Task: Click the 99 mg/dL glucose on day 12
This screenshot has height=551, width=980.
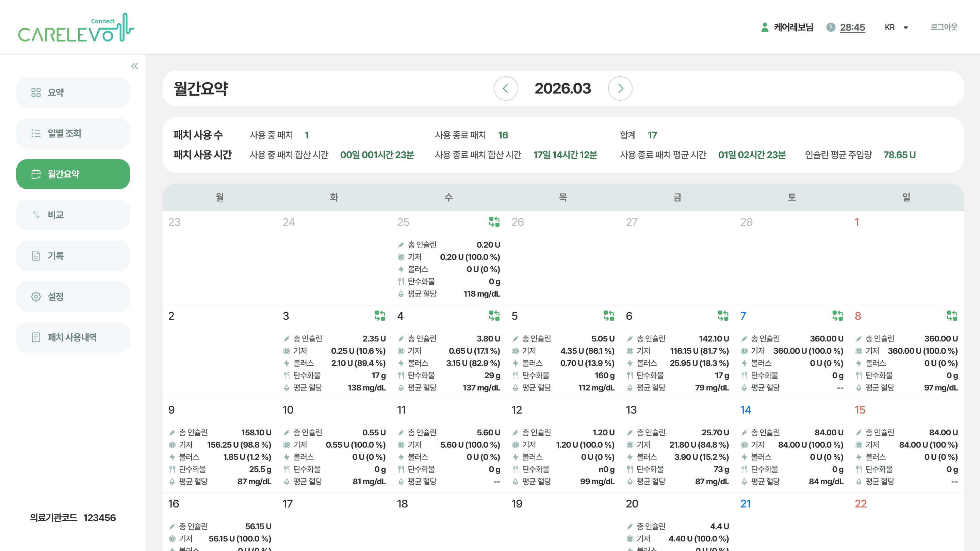Action: click(x=597, y=482)
